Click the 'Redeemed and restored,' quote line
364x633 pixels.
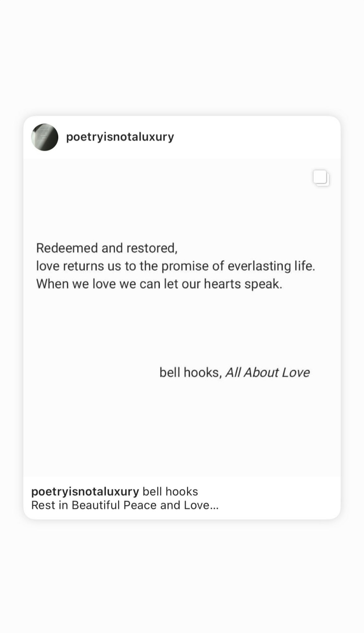[107, 248]
